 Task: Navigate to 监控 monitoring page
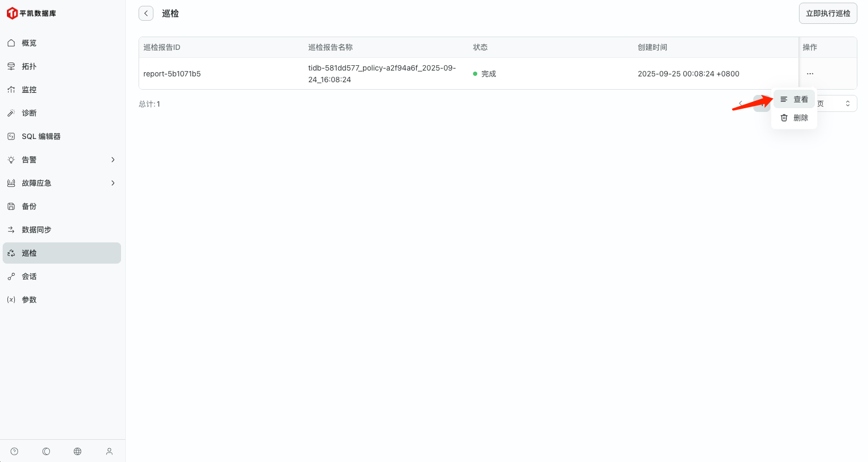[x=29, y=90]
